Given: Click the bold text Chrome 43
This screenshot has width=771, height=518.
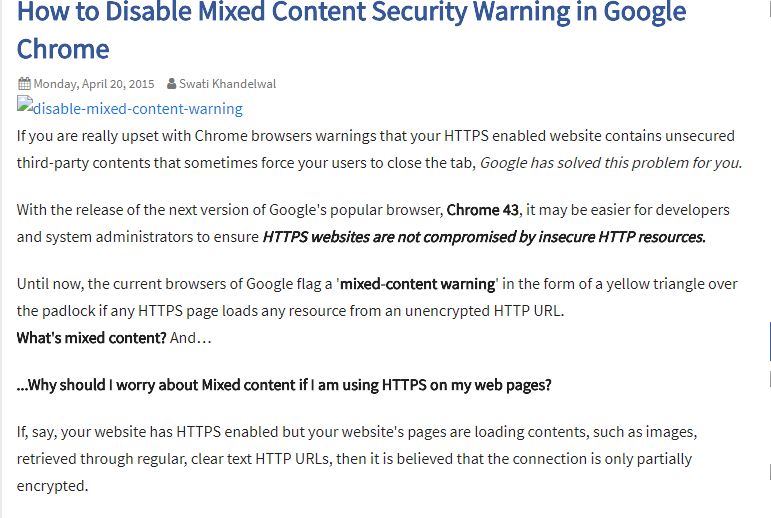Looking at the screenshot, I should pos(482,210).
